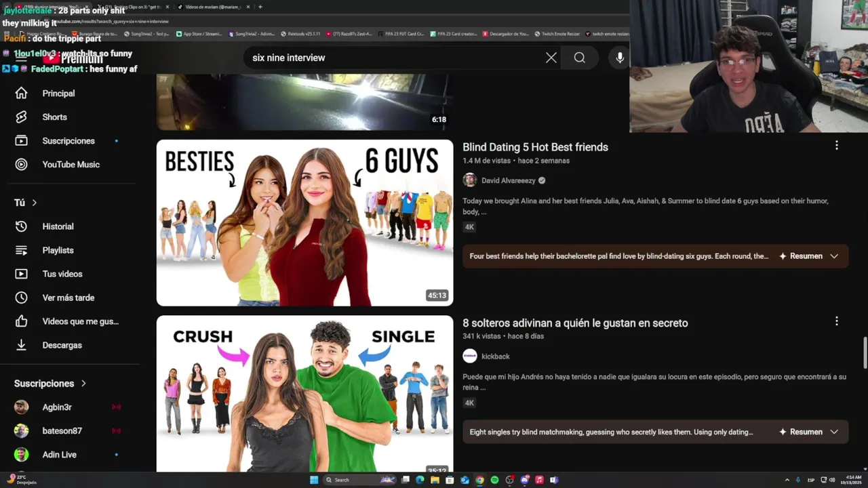Open options menu for Blind Dating video
The height and width of the screenshot is (488, 868).
(836, 146)
